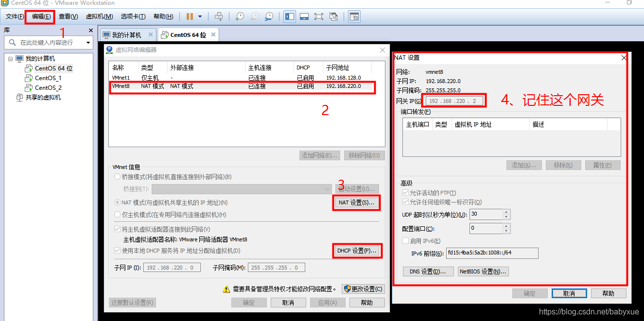This screenshot has width=644, height=321.
Task: Click the unity mode icon
Action: point(333,17)
